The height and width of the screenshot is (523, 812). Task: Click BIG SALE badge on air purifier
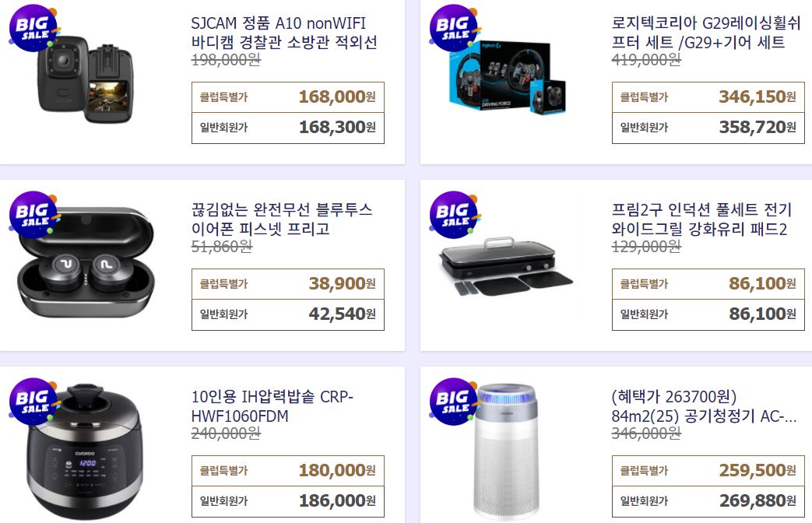pos(455,402)
